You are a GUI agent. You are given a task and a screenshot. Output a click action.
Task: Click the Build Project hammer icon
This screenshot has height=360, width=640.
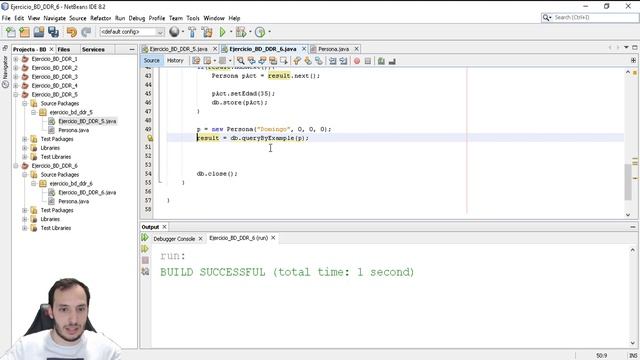192,32
